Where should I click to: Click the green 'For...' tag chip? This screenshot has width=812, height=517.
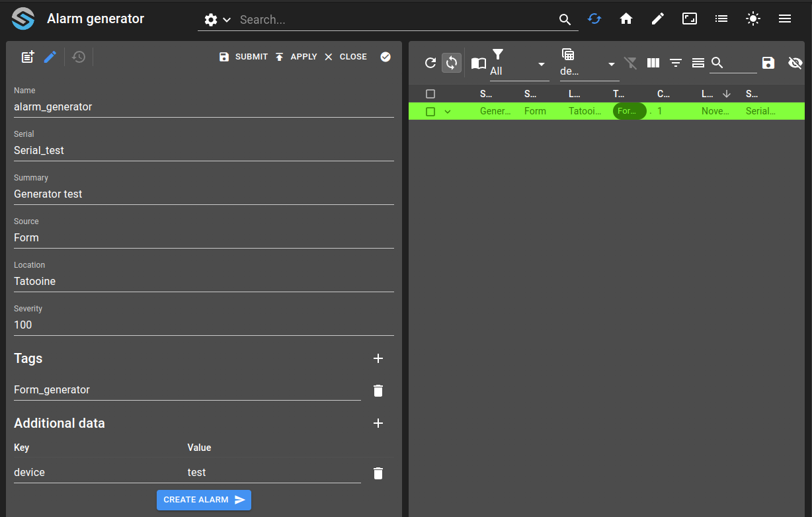click(629, 111)
